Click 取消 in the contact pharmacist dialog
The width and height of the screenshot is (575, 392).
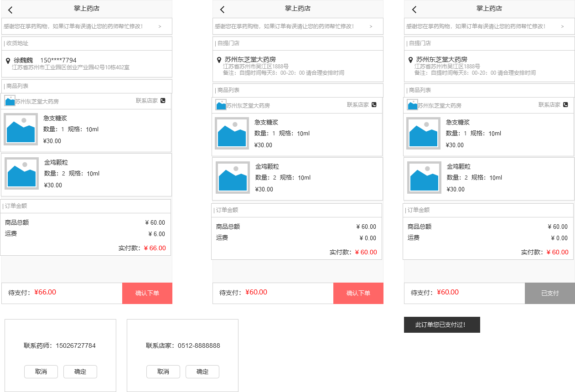pos(41,371)
